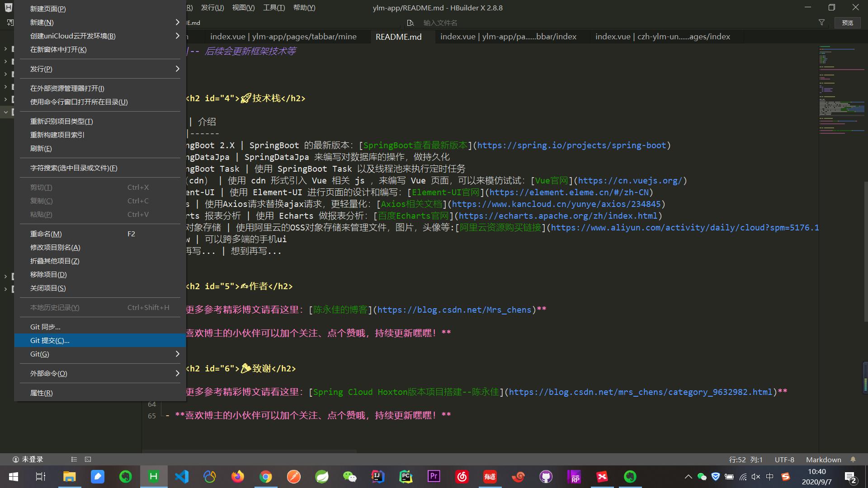Click the notification bell in the status bar
The image size is (868, 488).
point(853,459)
